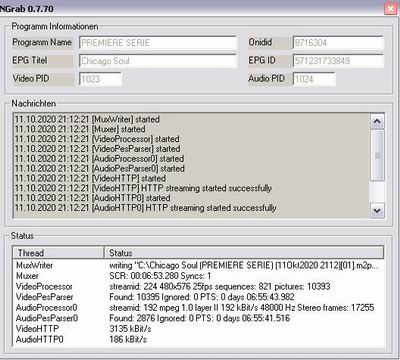
Task: Select the MuxWriter thread row
Action: 198,265
